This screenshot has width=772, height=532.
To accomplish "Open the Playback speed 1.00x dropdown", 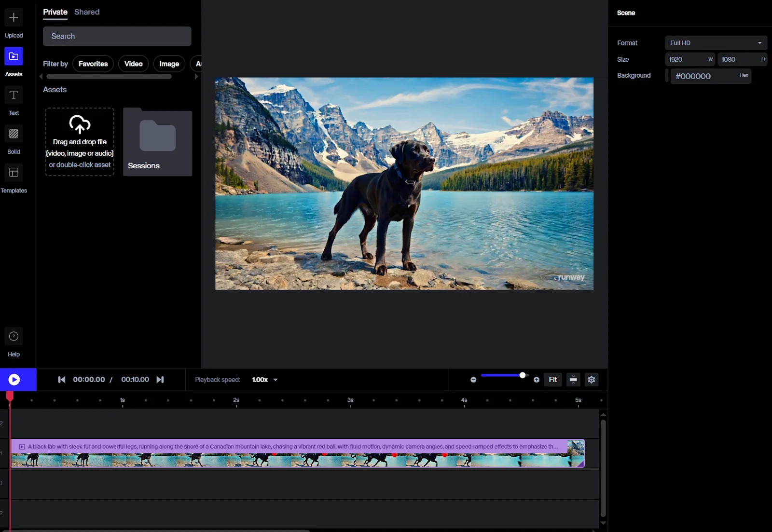I will coord(265,380).
